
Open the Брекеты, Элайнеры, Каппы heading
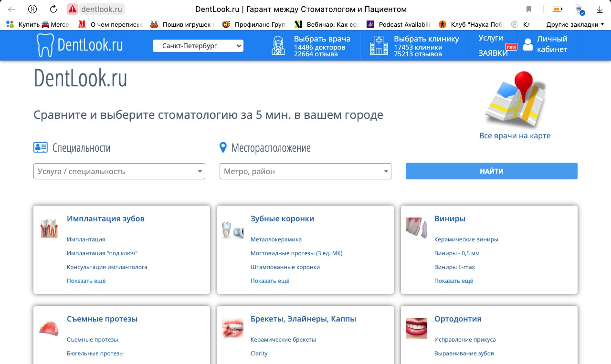[304, 319]
